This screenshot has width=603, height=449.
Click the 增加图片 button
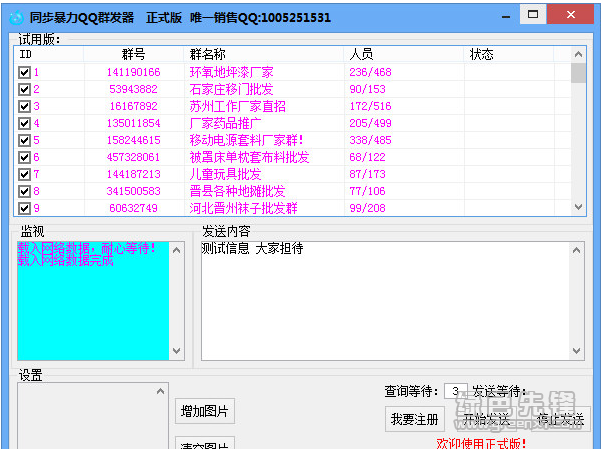(x=205, y=411)
